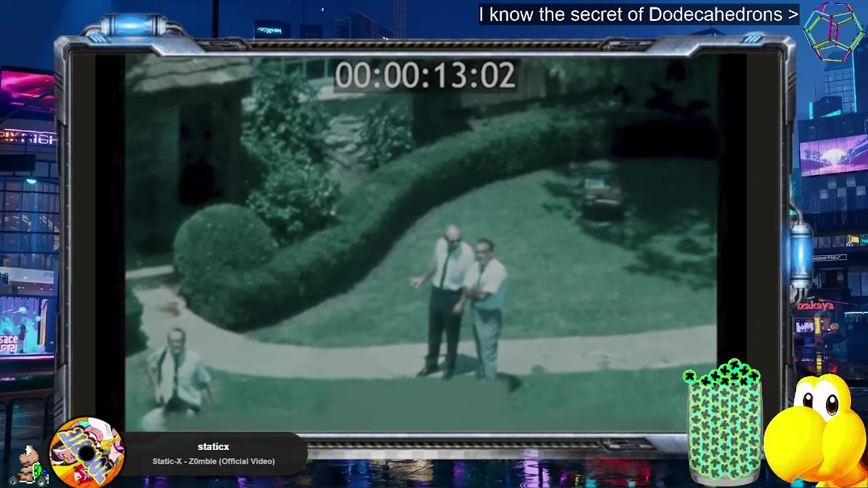Viewport: 868px width, 488px height.
Task: Click the jar filled with green pieces
Action: point(724,422)
